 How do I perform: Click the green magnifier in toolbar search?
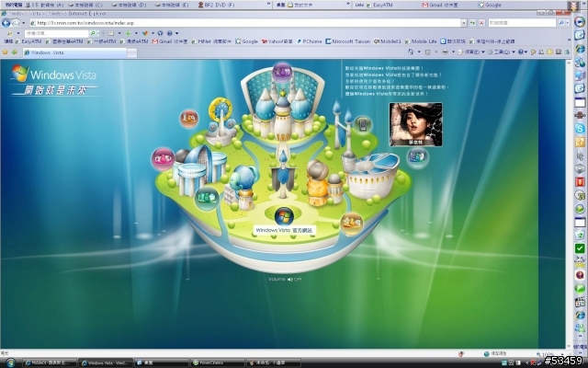pos(93,33)
